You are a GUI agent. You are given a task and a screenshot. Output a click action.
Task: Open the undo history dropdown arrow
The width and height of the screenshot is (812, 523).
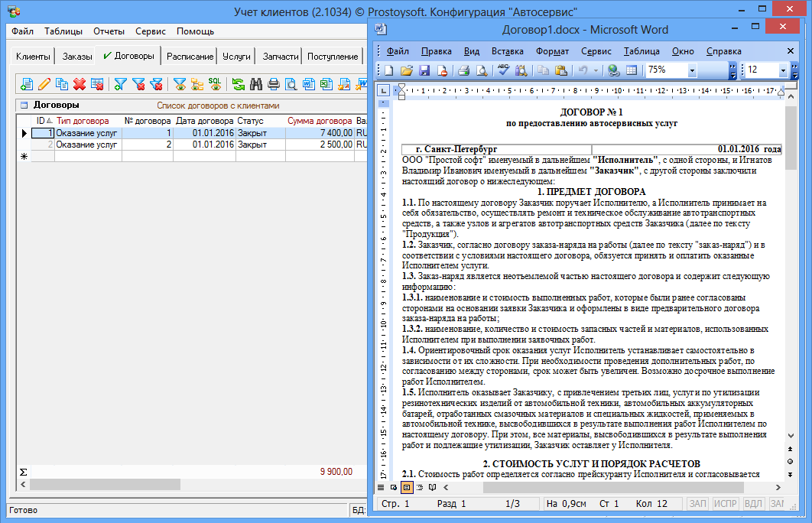click(596, 70)
